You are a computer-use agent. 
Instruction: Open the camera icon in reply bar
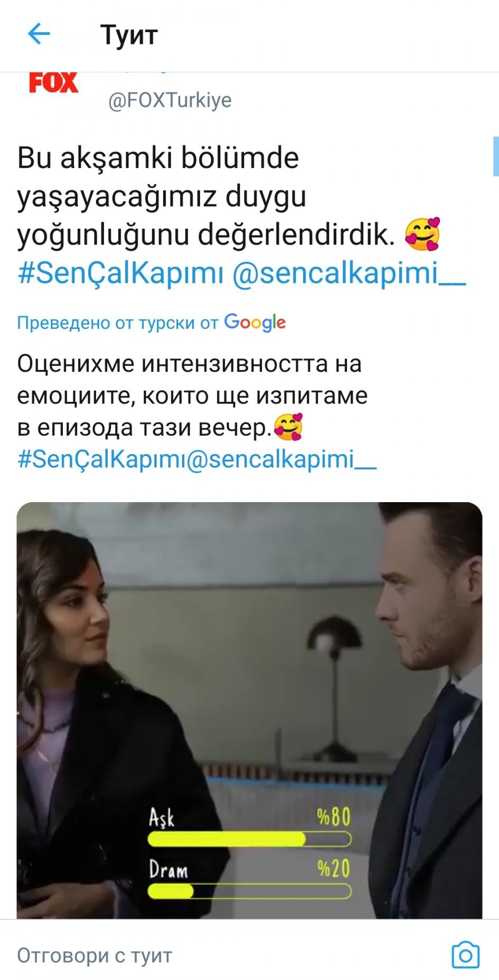coord(465,955)
